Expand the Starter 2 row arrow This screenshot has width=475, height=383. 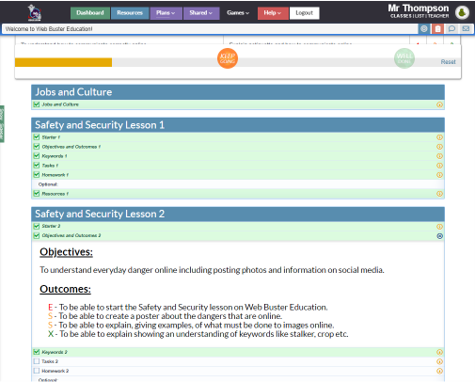tap(440, 227)
